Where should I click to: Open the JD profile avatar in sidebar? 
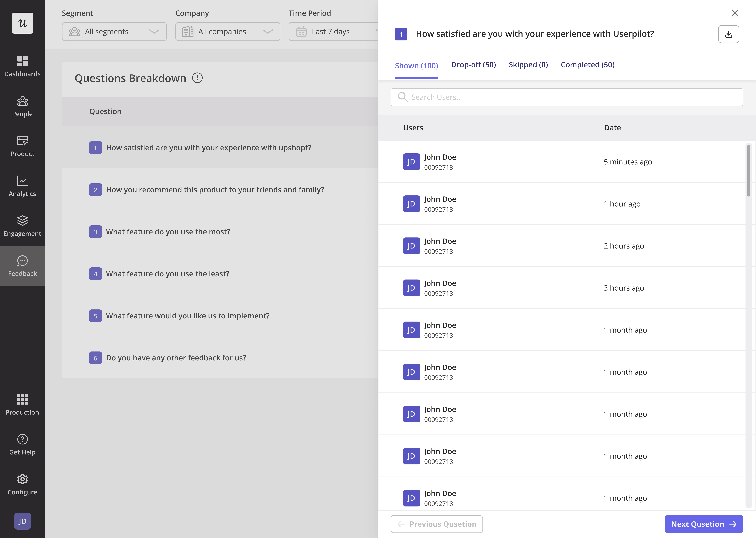(22, 521)
